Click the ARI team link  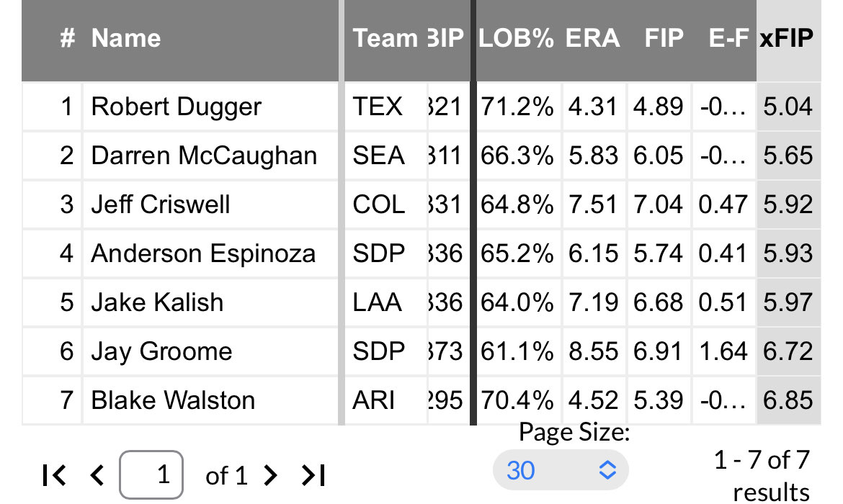(x=373, y=400)
